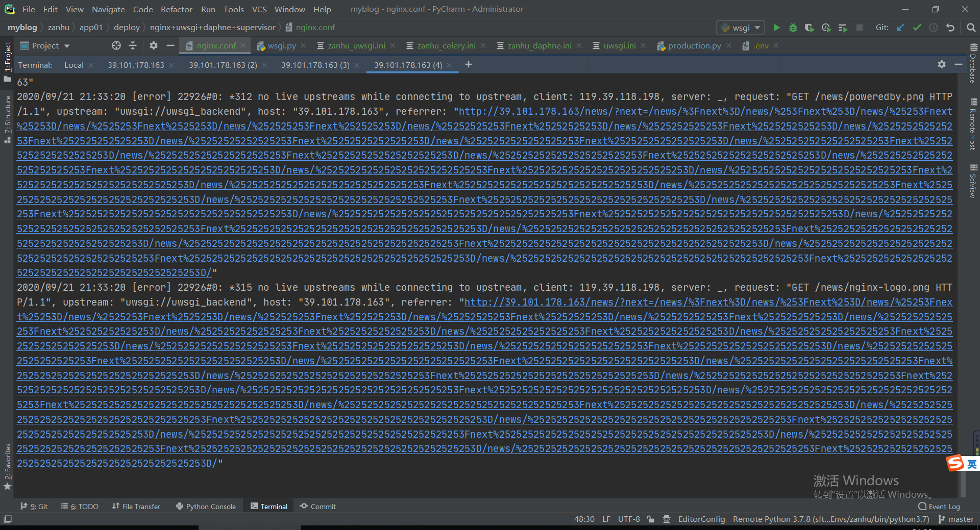
Task: Open Project panel gear options
Action: click(154, 46)
